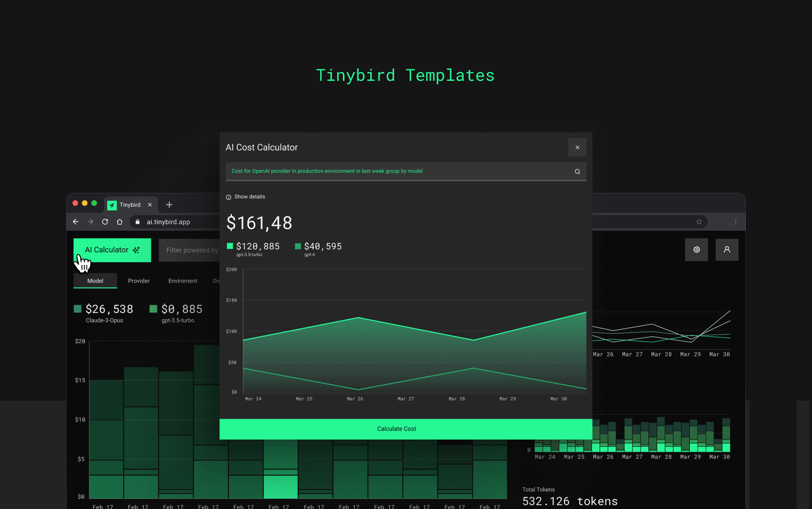This screenshot has height=509, width=812.
Task: Click the search magnifier icon in calculator
Action: pos(577,172)
